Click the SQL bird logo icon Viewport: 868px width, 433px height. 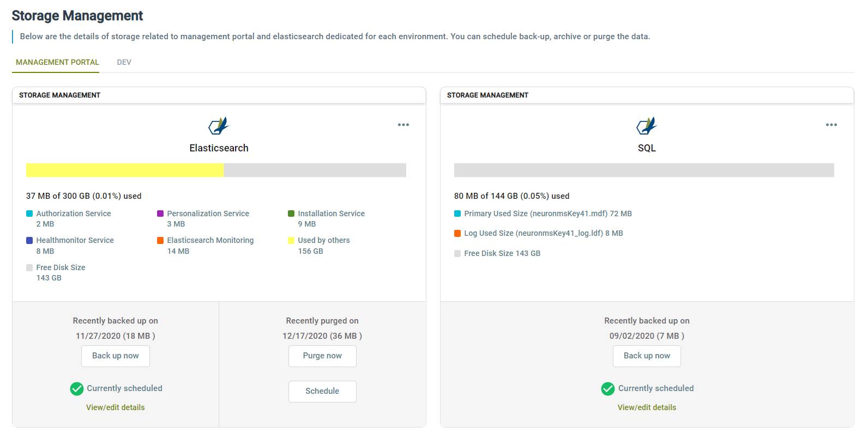(x=647, y=126)
